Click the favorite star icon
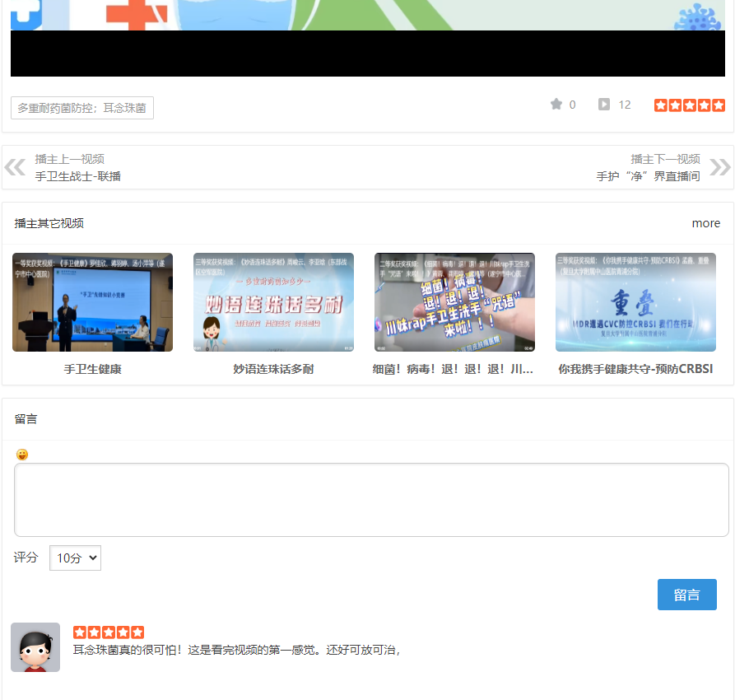 point(556,105)
